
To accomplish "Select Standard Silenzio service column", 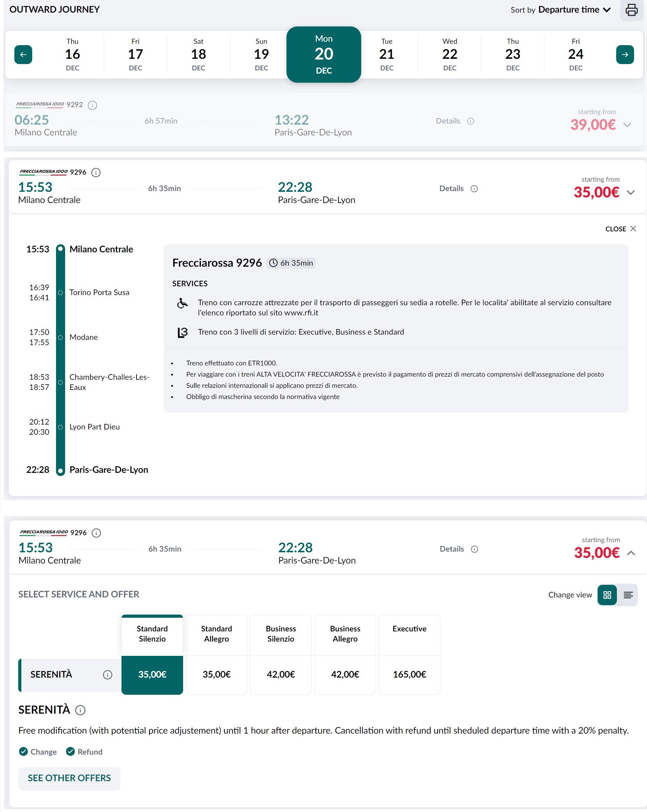I will click(x=152, y=635).
